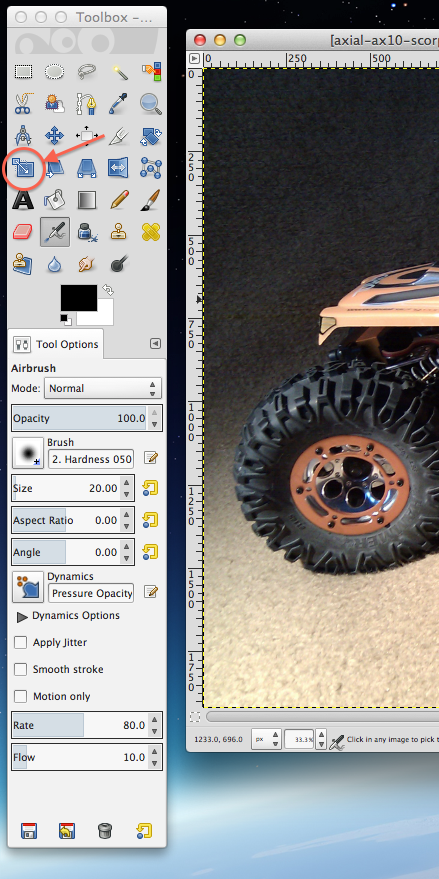Image resolution: width=439 pixels, height=879 pixels.
Task: Select the Crop knife tool
Action: [118, 135]
